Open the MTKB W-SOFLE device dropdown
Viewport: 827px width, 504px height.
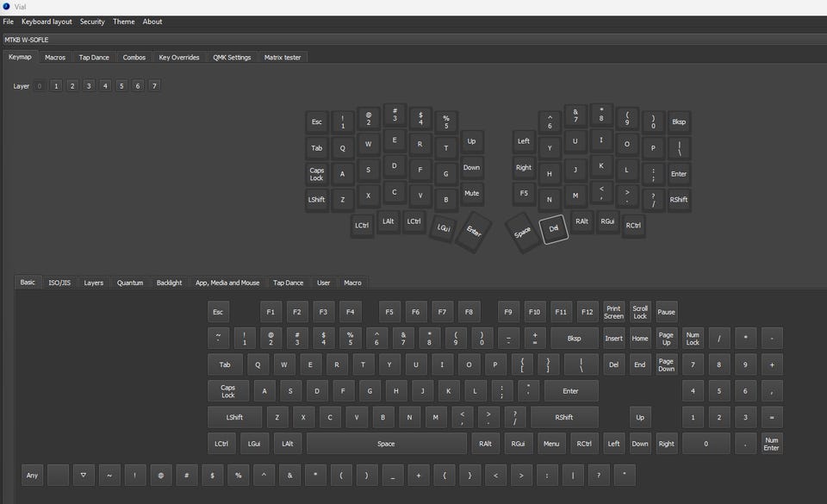tap(413, 40)
